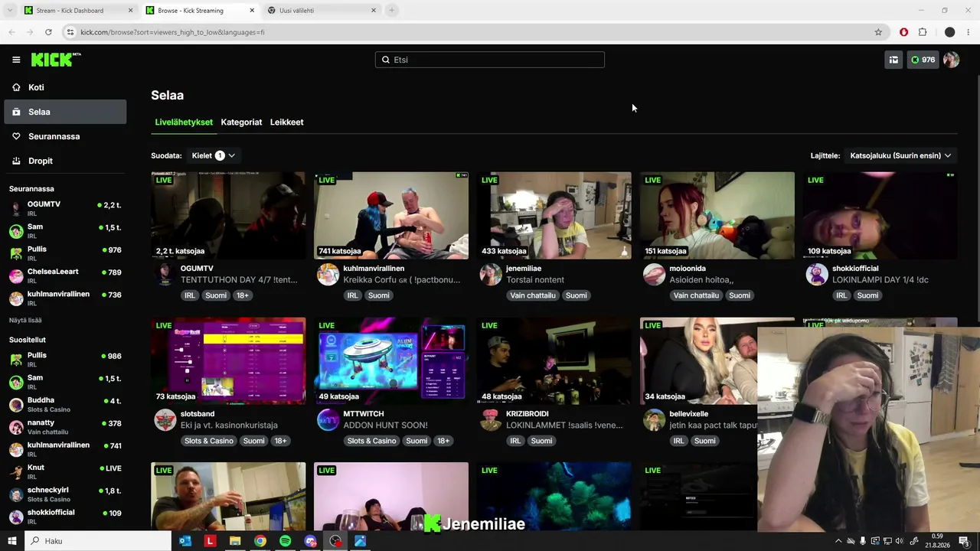Open the 976 points balance button
The height and width of the screenshot is (551, 980).
(923, 60)
